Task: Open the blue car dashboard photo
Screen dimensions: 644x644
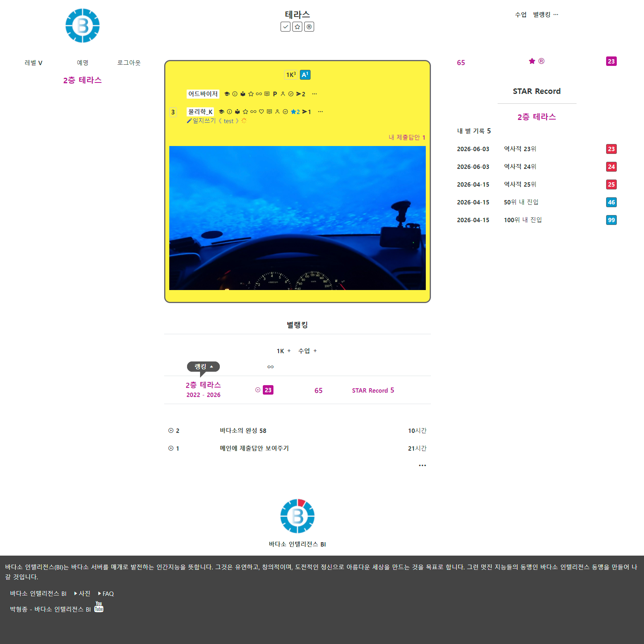Action: pyautogui.click(x=298, y=218)
